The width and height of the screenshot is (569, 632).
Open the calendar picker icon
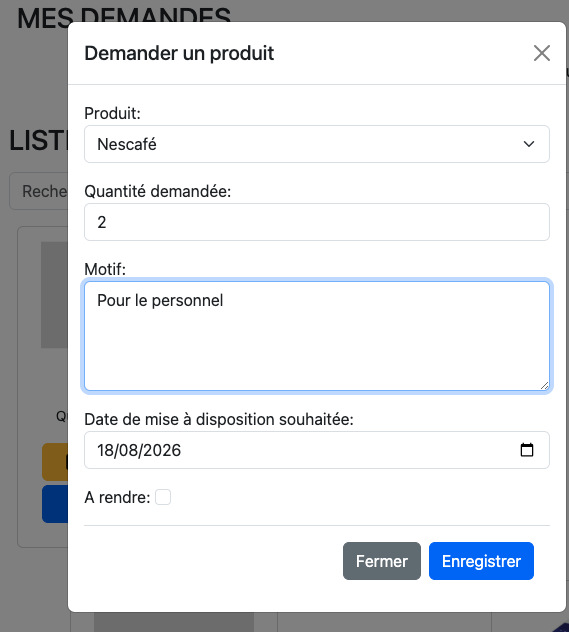click(527, 450)
